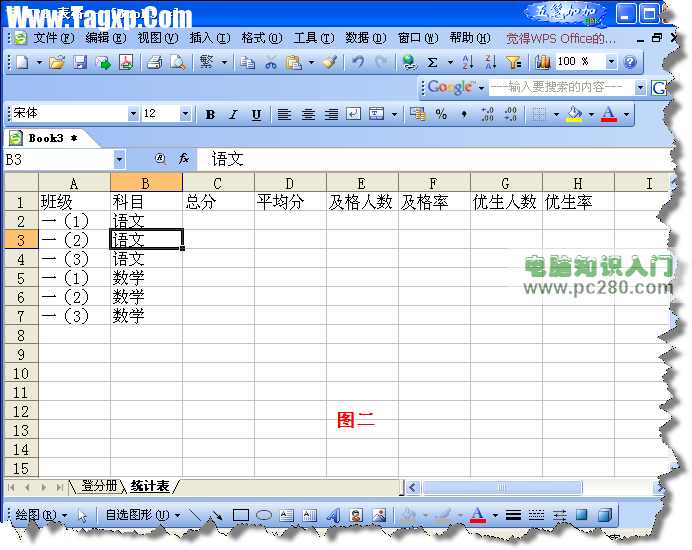
Task: Select column C header
Action: pyautogui.click(x=218, y=183)
